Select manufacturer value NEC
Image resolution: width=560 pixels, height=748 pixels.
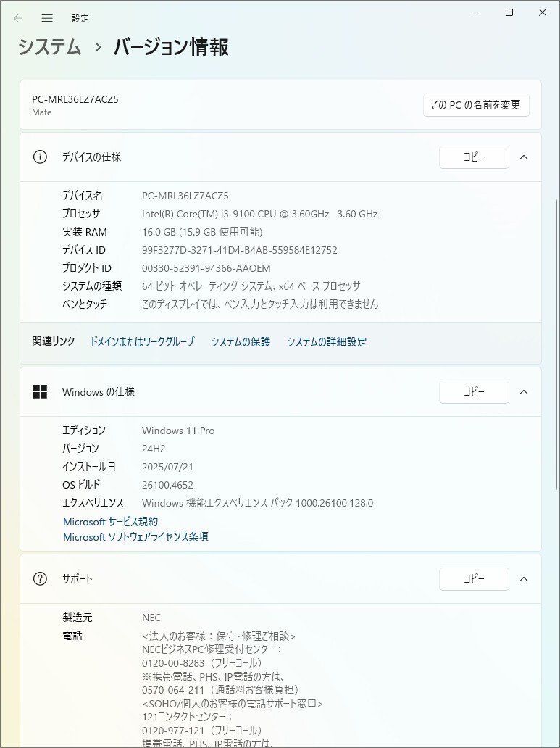tap(151, 618)
